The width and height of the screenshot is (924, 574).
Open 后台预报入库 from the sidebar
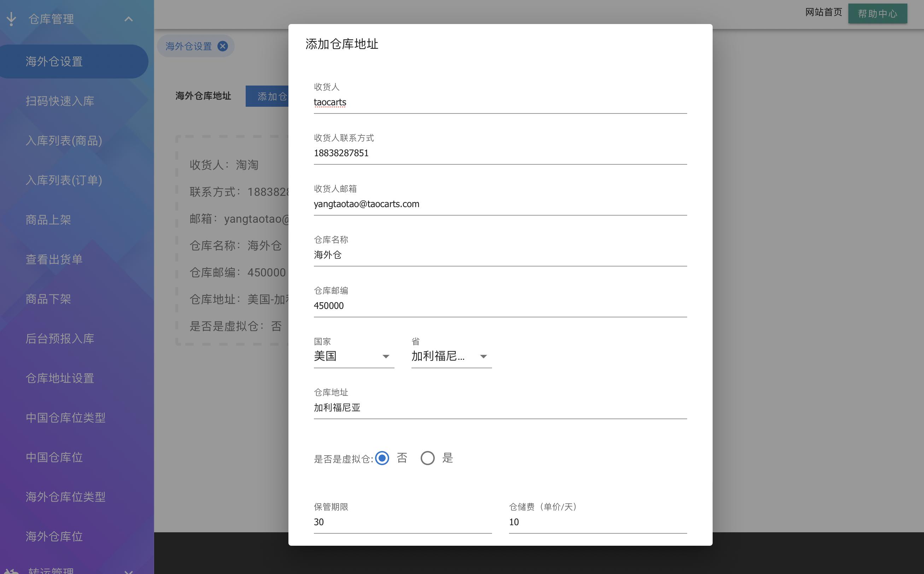[x=59, y=338]
